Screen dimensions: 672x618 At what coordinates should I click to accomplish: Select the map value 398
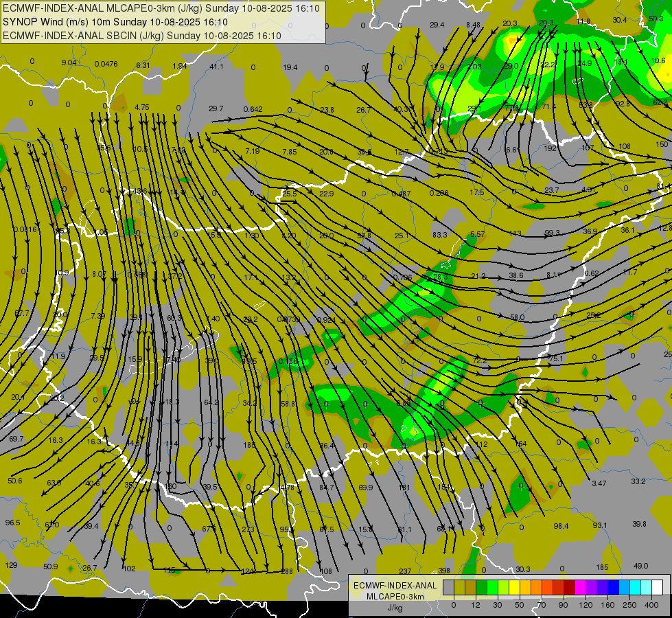click(444, 571)
